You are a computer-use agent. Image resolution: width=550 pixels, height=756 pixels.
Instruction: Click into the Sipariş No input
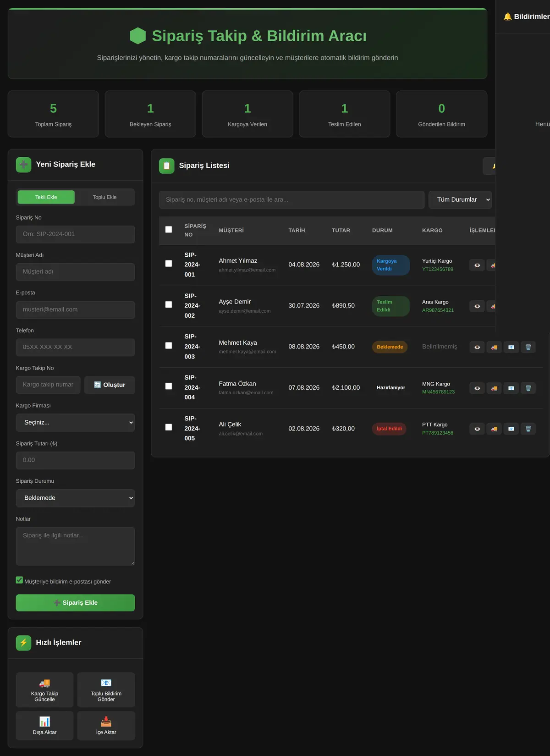(75, 234)
